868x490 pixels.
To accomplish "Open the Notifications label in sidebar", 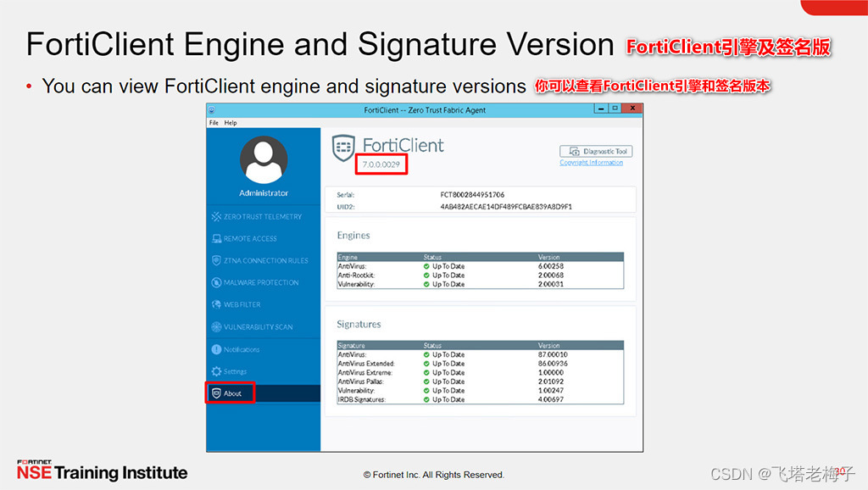I will pos(242,349).
